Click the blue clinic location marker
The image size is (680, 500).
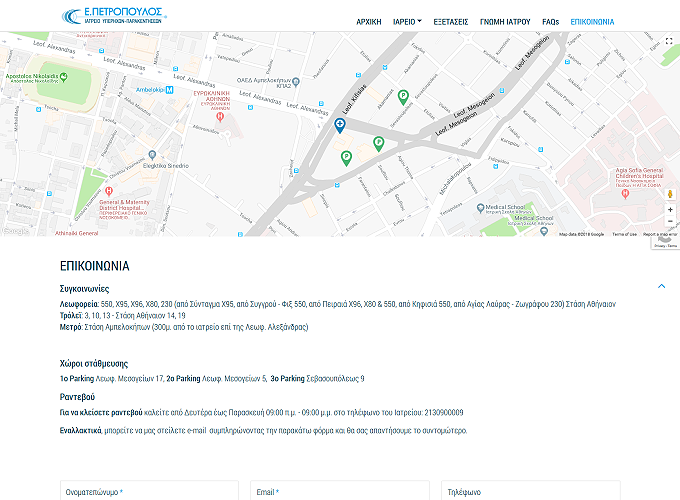(340, 126)
